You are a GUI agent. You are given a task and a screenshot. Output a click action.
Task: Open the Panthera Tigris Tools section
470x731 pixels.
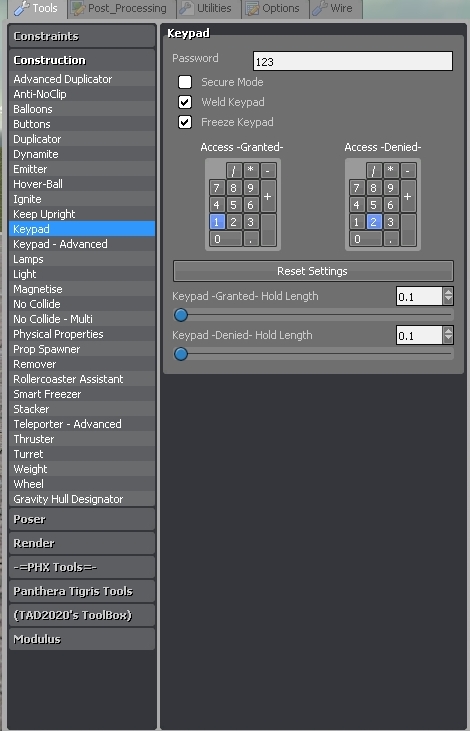[x=82, y=591]
